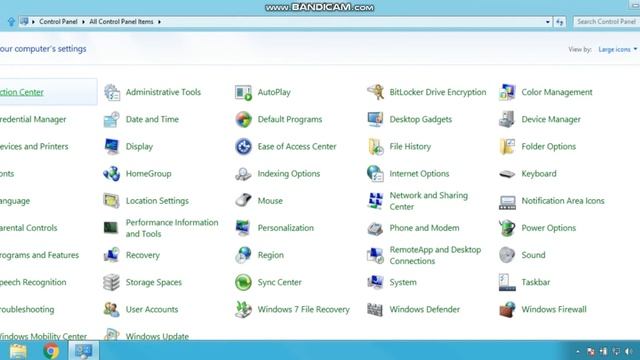Click the BitLocker Drive Encryption icon
This screenshot has height=360, width=640.
(x=375, y=92)
